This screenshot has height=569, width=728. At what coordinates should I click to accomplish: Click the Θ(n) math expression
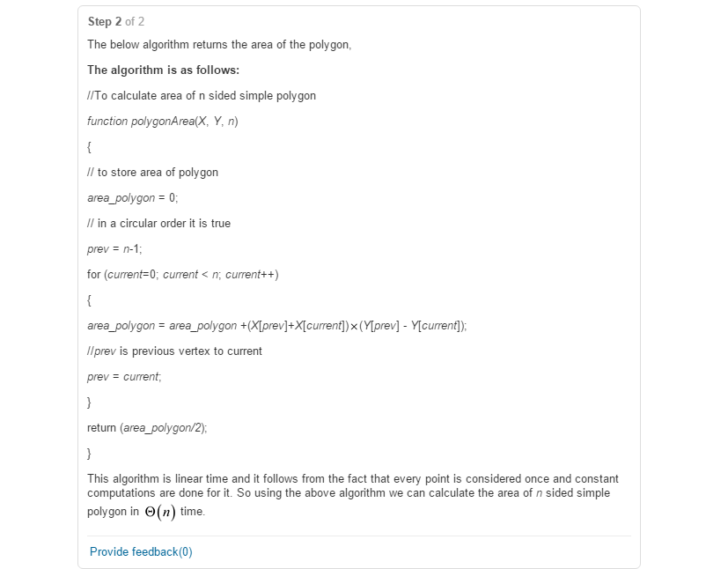point(160,513)
